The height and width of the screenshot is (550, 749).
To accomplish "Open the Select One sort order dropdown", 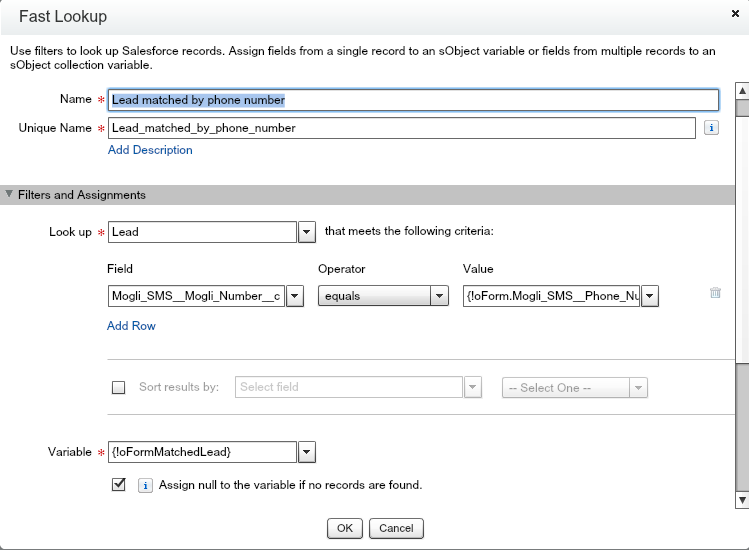I will [638, 388].
